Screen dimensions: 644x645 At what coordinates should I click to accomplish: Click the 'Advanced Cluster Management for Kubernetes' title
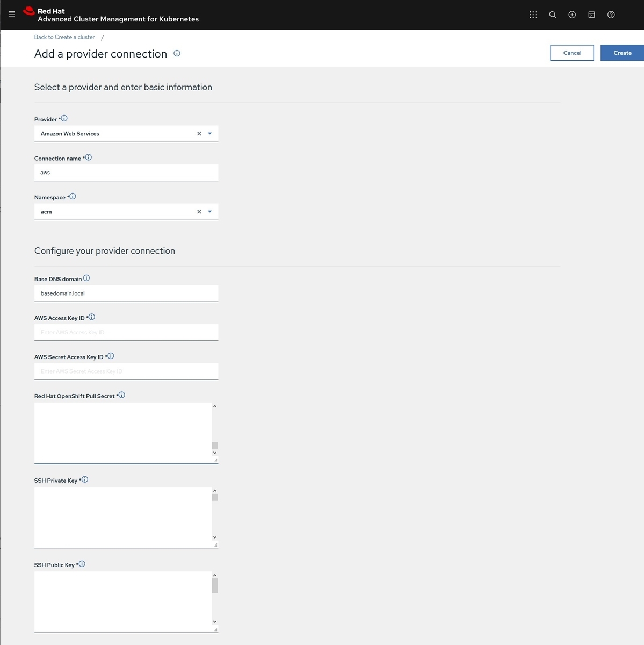(x=118, y=19)
